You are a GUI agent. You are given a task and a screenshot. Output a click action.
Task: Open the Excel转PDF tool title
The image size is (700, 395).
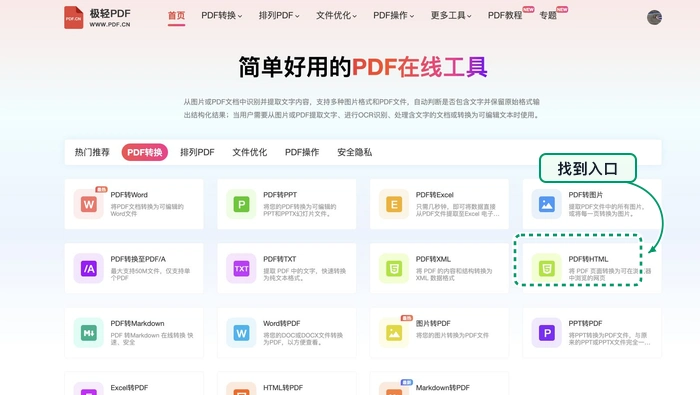[129, 387]
